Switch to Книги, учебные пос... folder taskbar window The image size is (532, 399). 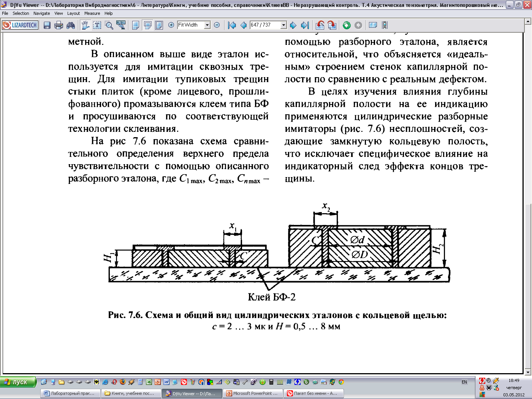(131, 393)
